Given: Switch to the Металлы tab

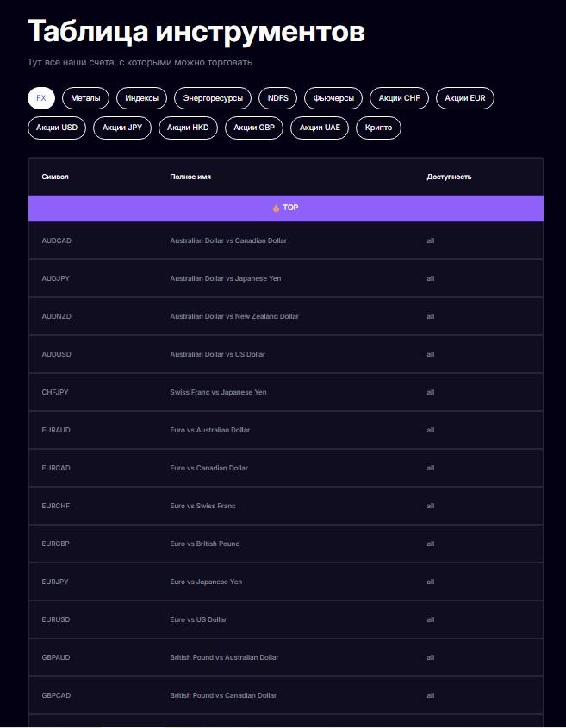Looking at the screenshot, I should (85, 98).
